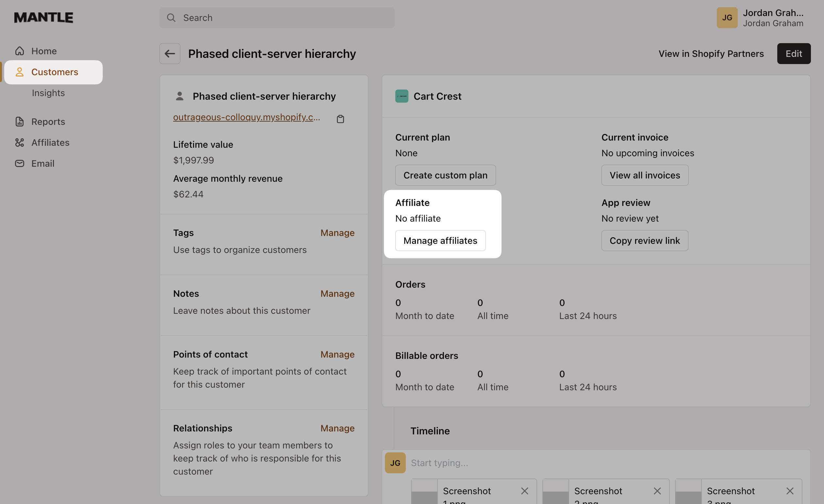Open Insights under Customers
824x504 pixels.
click(48, 92)
